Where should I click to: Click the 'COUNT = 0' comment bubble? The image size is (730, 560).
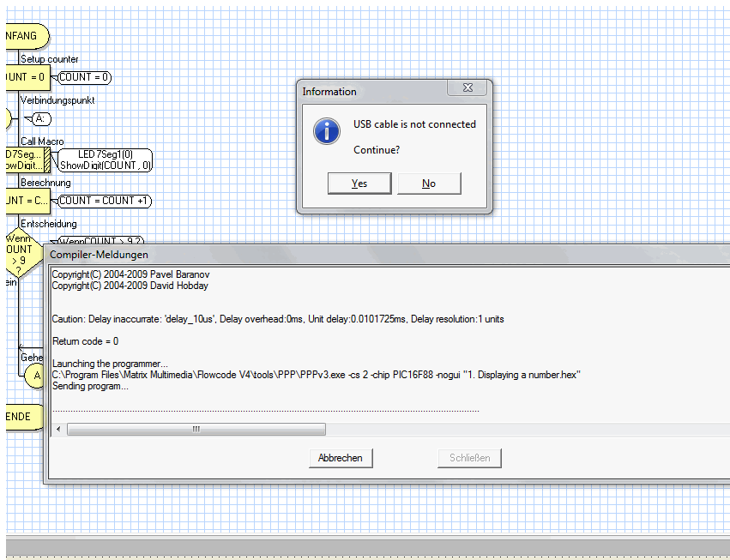click(84, 77)
